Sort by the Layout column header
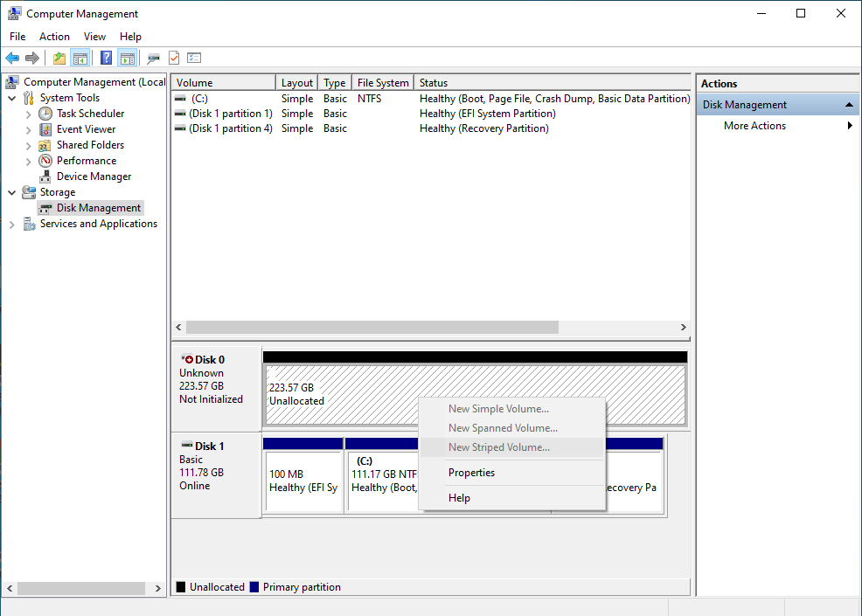 click(x=297, y=82)
